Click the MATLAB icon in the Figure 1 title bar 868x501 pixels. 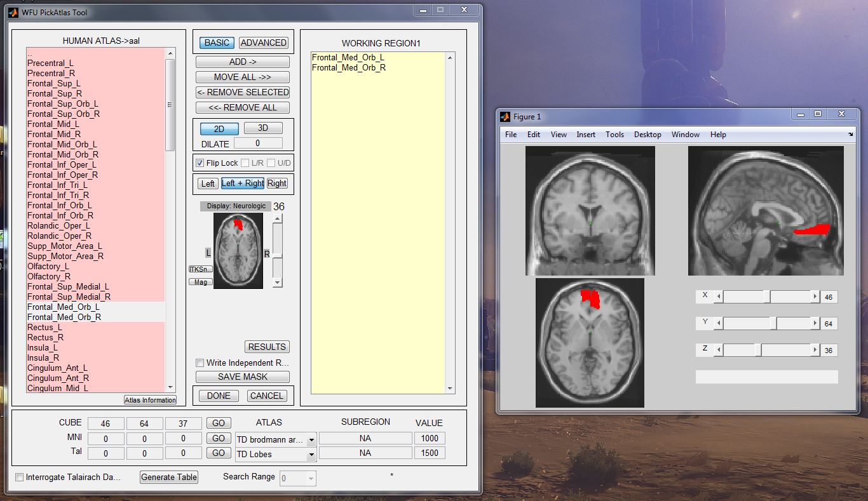pyautogui.click(x=505, y=117)
